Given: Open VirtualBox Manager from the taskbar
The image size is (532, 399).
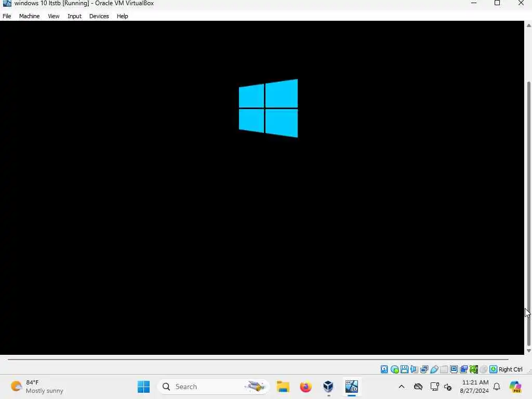Looking at the screenshot, I should (x=328, y=387).
